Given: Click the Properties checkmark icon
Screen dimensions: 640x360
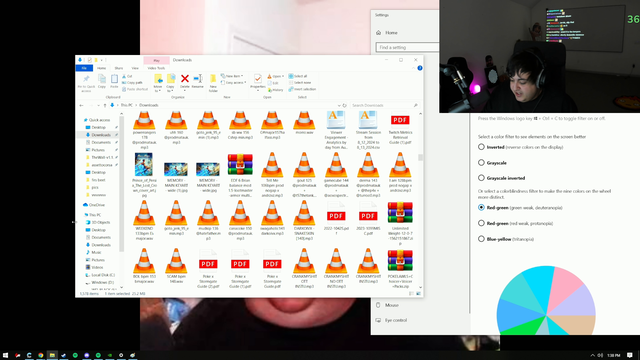Looking at the screenshot, I should pyautogui.click(x=258, y=78).
